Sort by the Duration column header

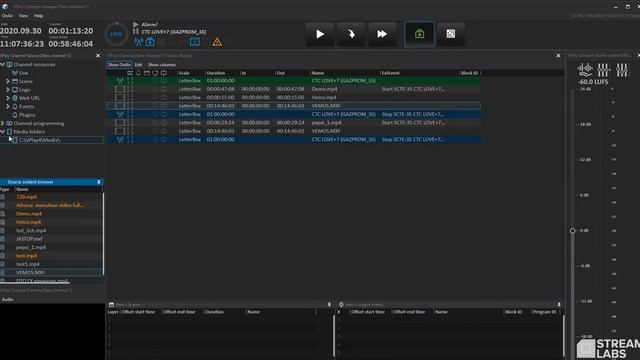[x=216, y=73]
